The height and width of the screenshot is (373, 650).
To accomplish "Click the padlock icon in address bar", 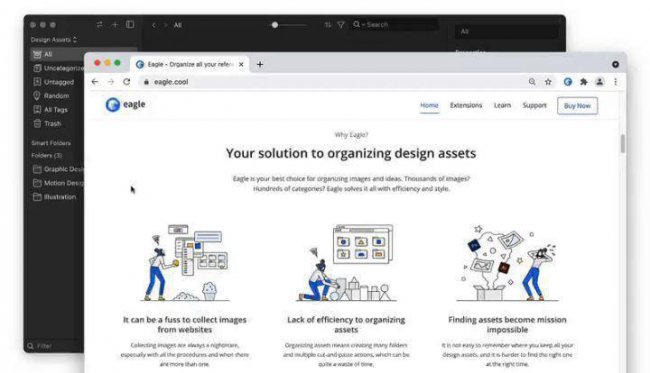I will pyautogui.click(x=146, y=82).
